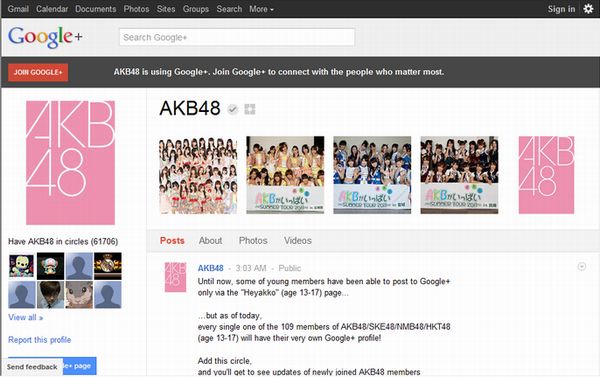Click the hamster picture follower avatar
The height and width of the screenshot is (377, 600).
[x=79, y=295]
